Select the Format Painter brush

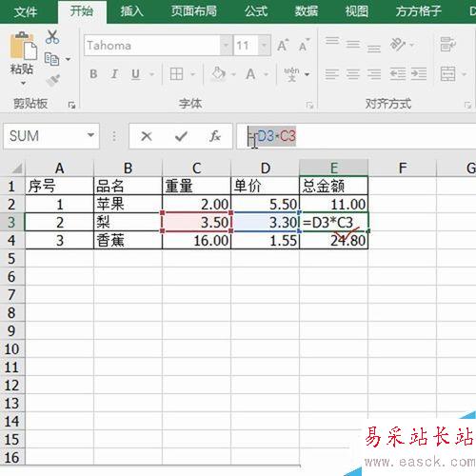(52, 80)
